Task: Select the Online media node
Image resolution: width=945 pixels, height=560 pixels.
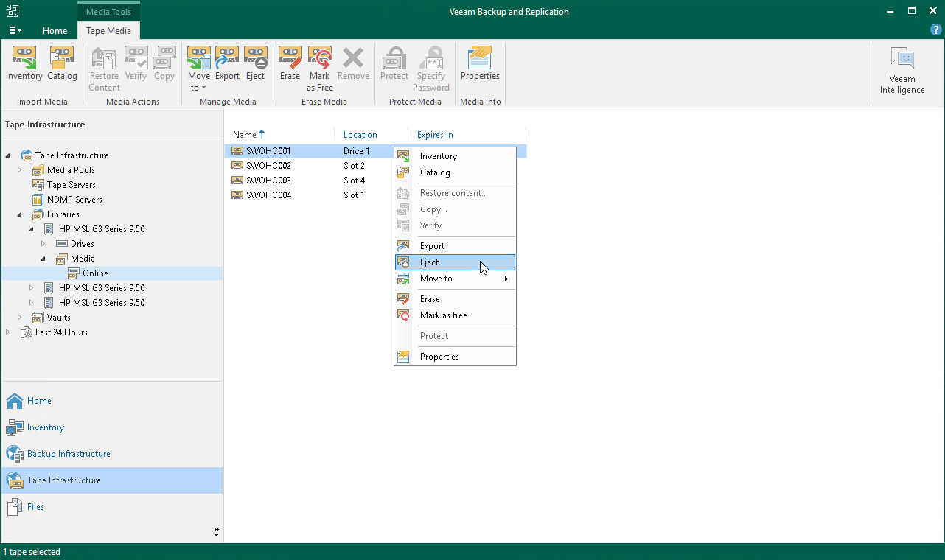Action: click(95, 273)
